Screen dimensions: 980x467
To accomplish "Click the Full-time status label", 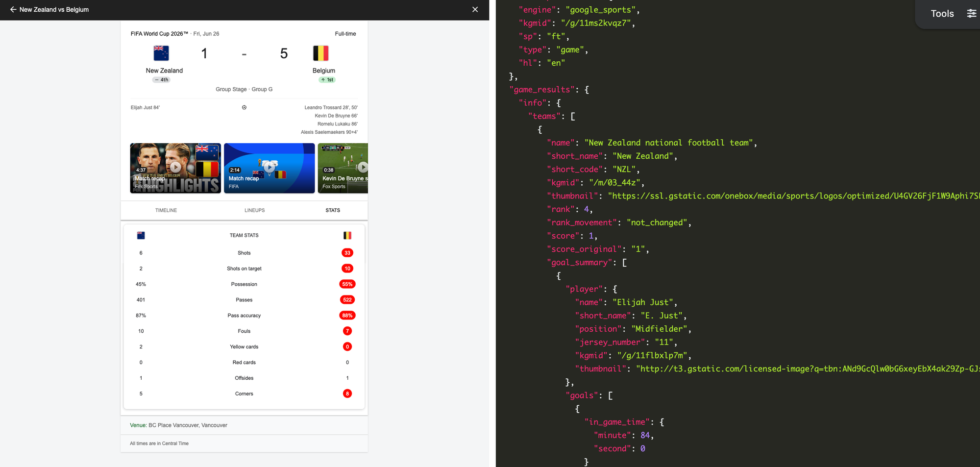I will 345,34.
